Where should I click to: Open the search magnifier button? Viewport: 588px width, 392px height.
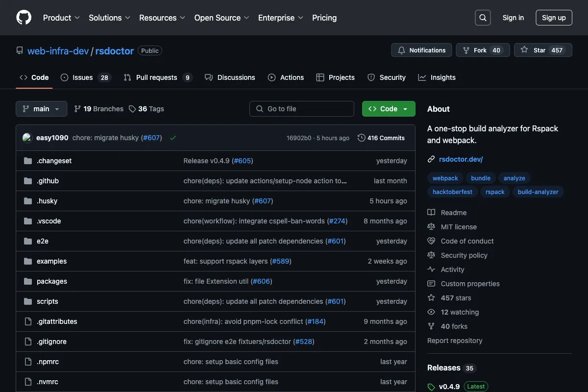483,18
